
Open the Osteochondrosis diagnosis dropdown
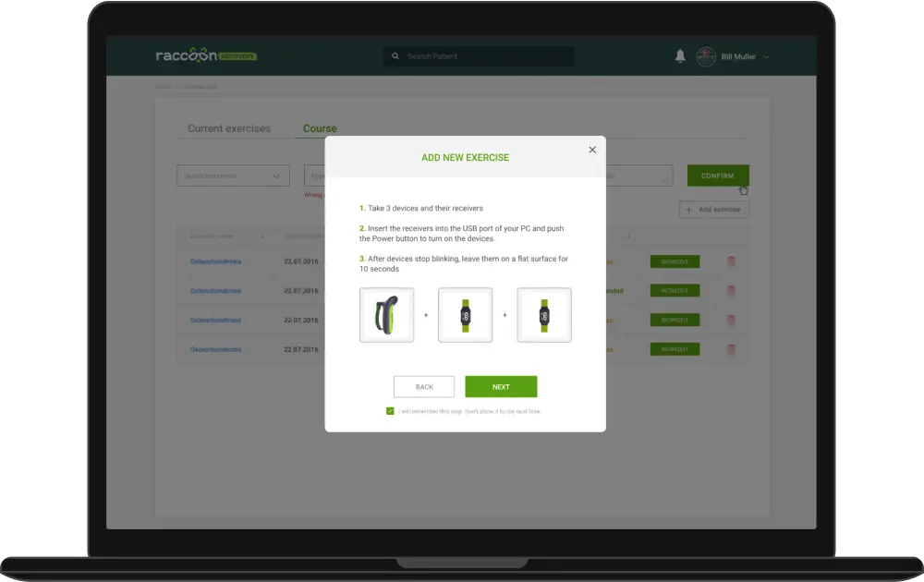pyautogui.click(x=233, y=176)
